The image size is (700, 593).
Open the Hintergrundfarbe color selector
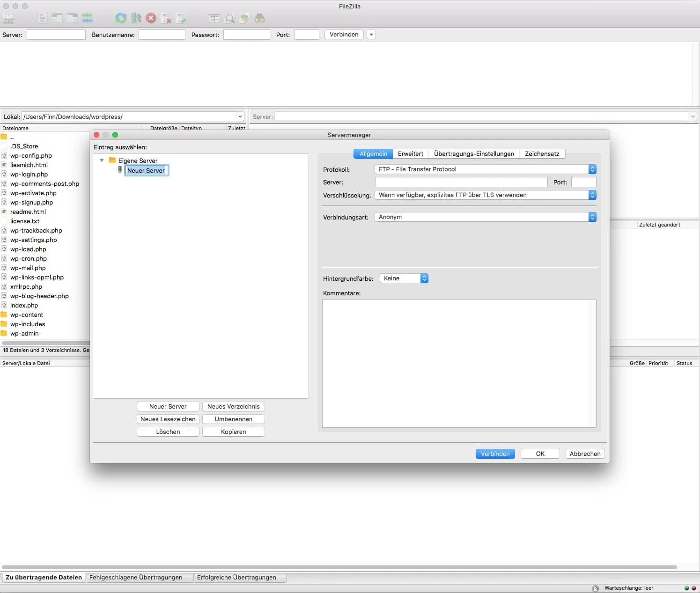(403, 278)
